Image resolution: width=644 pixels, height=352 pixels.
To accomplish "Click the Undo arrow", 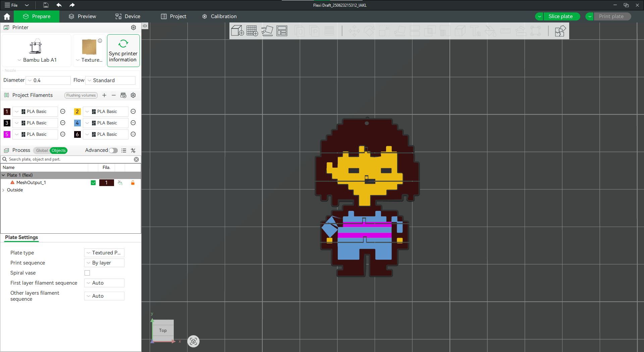I will tap(59, 5).
